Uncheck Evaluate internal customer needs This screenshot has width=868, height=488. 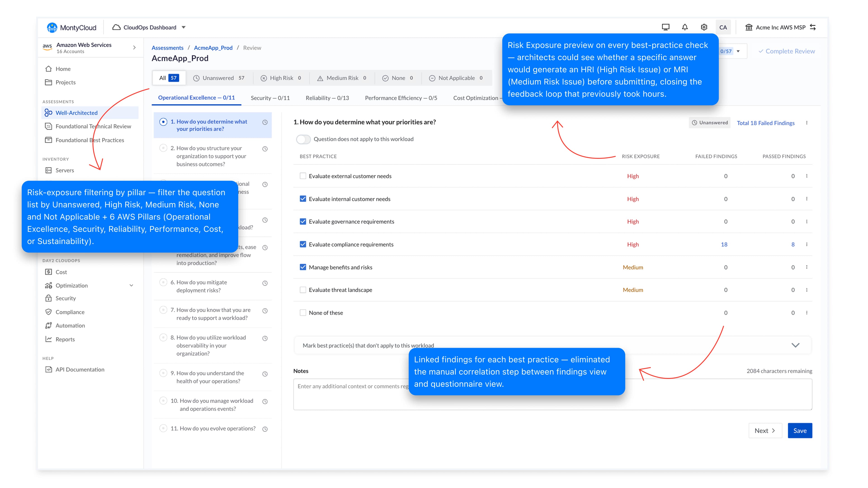303,199
